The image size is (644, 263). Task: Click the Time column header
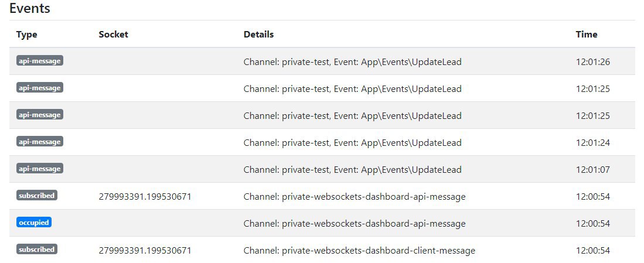click(587, 35)
